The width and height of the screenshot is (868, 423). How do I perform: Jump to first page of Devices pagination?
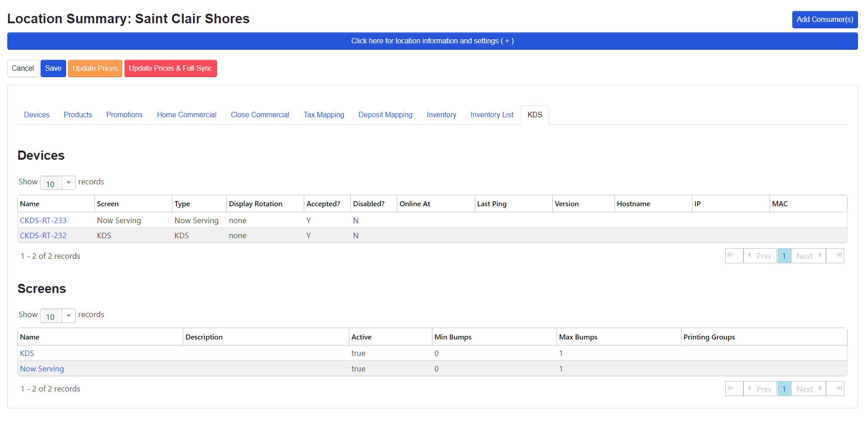(734, 256)
